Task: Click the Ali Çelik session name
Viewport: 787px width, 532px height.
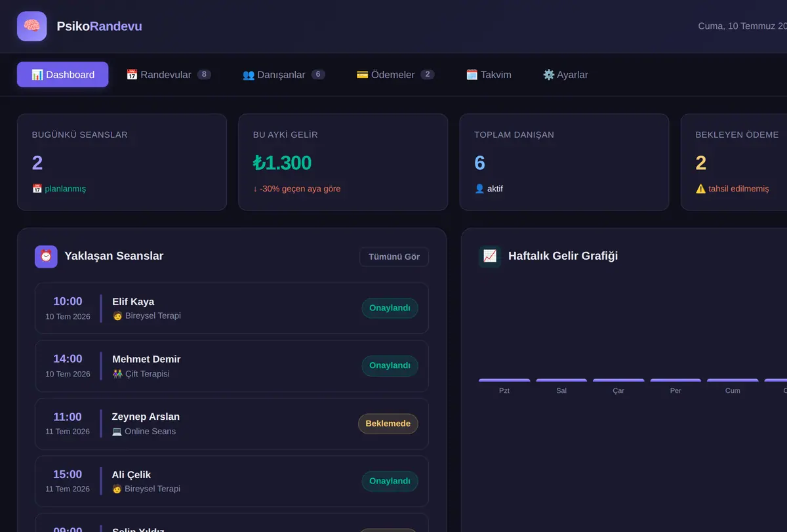Action: (131, 475)
